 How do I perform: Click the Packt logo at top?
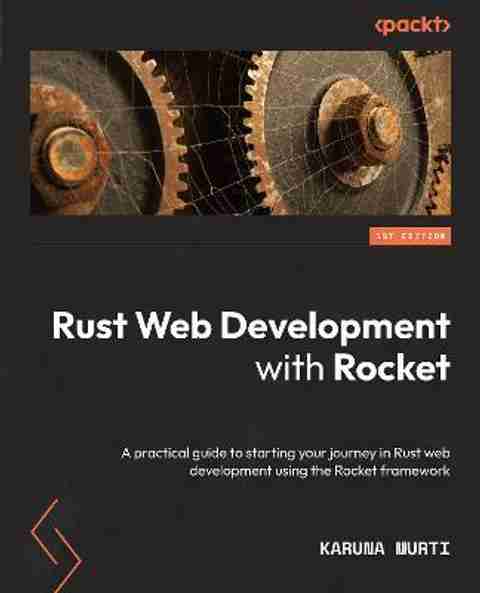pyautogui.click(x=412, y=26)
